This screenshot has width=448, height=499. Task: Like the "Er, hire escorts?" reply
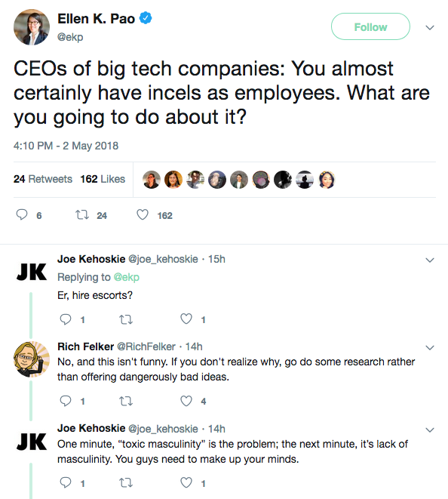186,319
